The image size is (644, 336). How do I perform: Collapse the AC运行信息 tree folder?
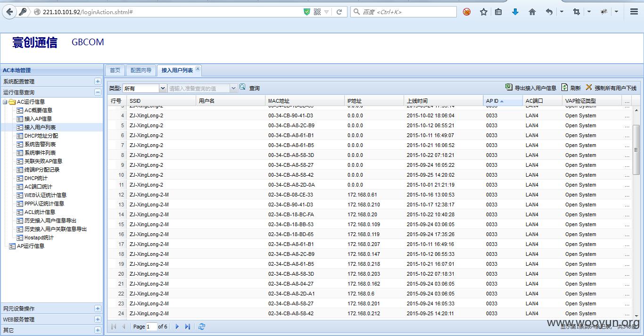pyautogui.click(x=5, y=102)
